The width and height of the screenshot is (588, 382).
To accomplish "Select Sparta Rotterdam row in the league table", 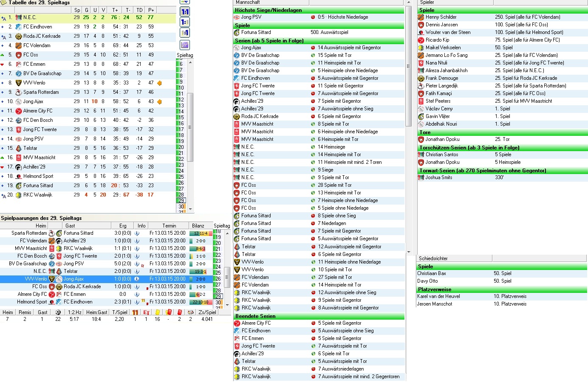I will (88, 92).
